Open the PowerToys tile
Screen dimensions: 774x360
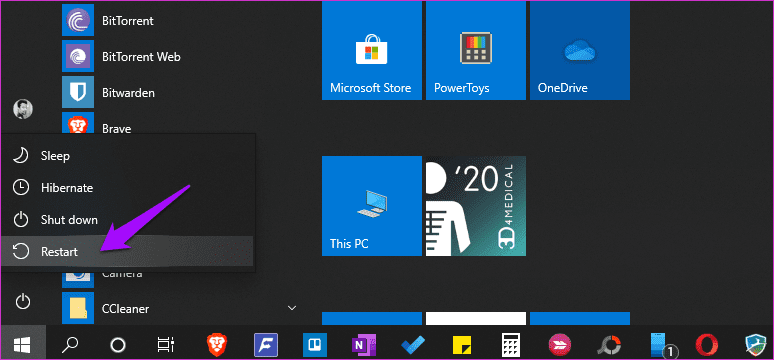tap(476, 50)
